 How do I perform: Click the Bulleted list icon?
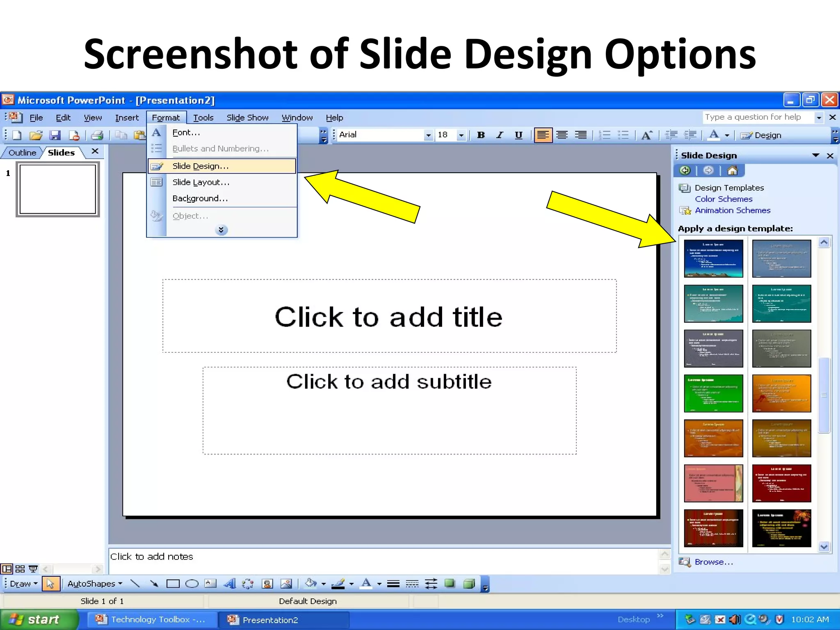(x=623, y=135)
